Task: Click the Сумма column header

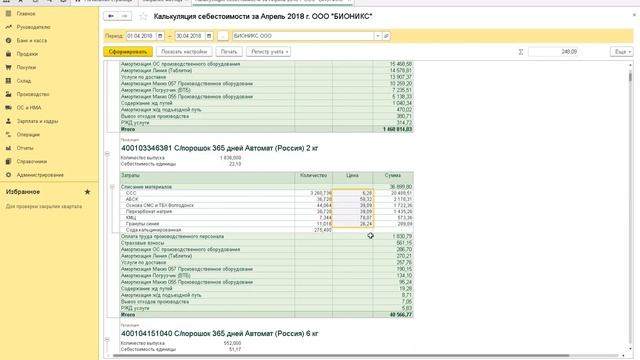Action: tap(393, 177)
